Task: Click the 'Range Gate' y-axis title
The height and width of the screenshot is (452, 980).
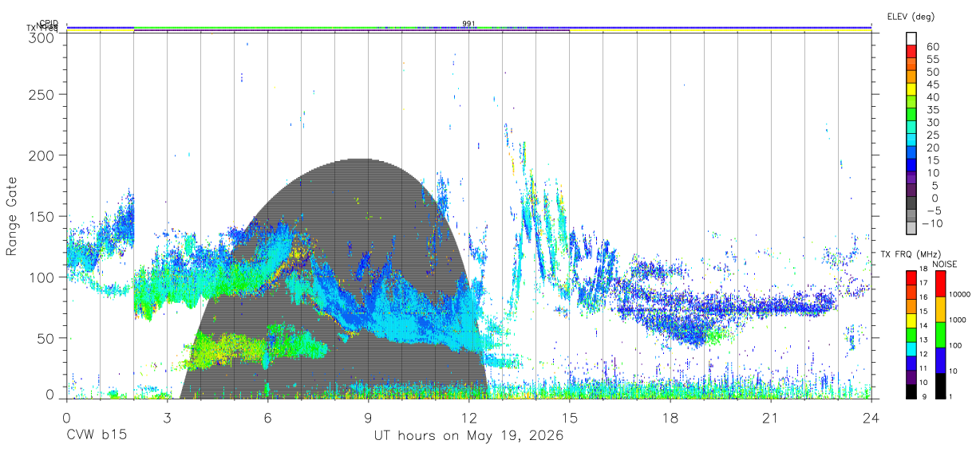Action: pyautogui.click(x=11, y=217)
